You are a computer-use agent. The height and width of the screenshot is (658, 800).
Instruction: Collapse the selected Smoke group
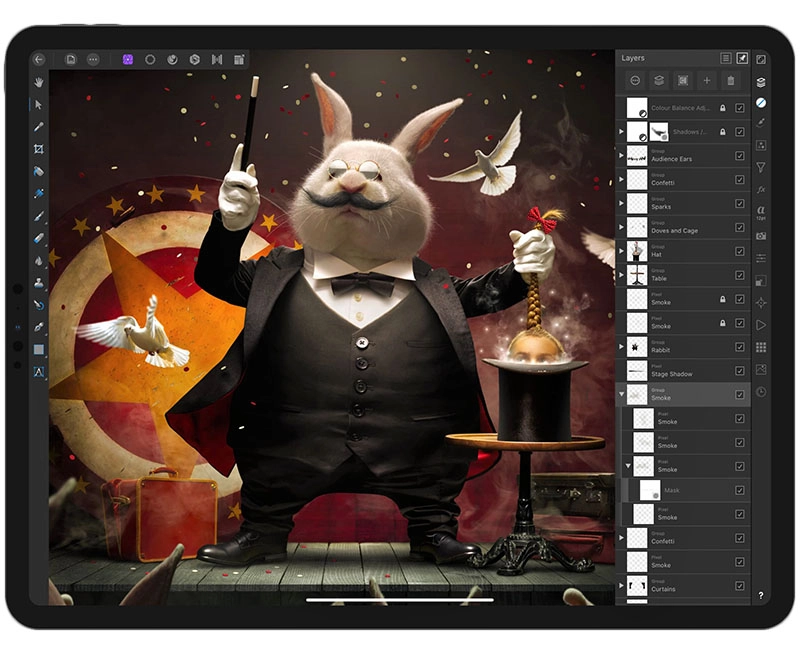(621, 395)
